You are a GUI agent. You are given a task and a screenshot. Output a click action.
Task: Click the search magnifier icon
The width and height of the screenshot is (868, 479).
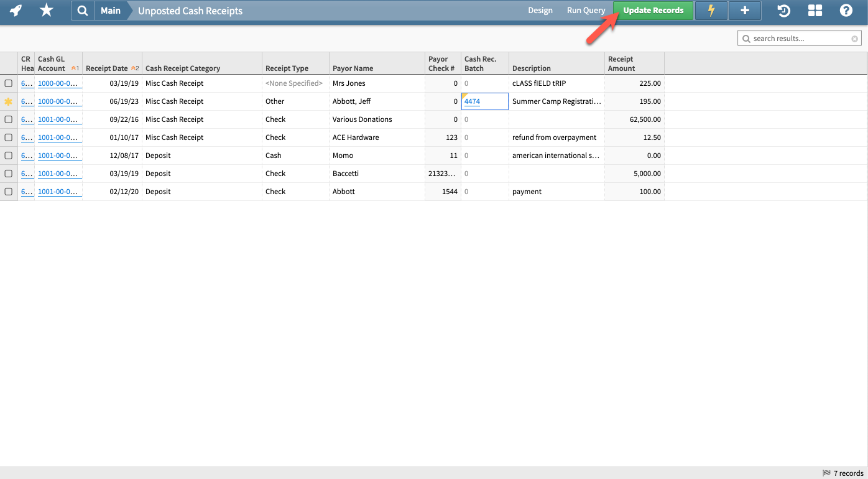pyautogui.click(x=83, y=11)
